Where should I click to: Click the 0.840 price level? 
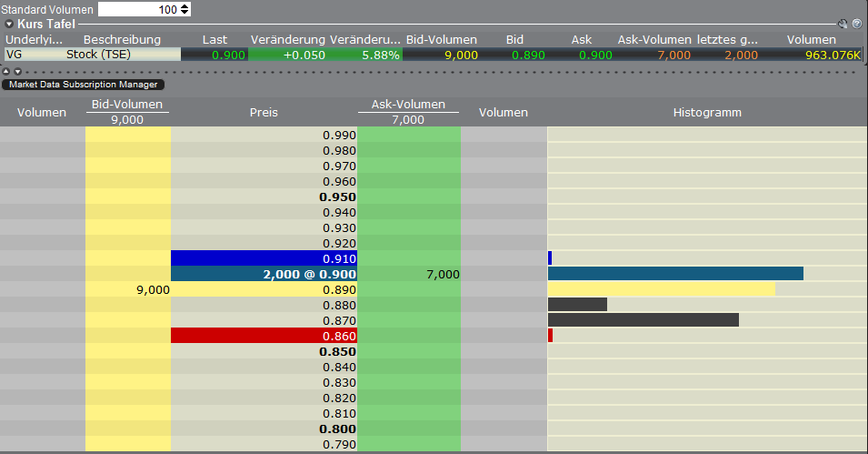click(x=339, y=367)
